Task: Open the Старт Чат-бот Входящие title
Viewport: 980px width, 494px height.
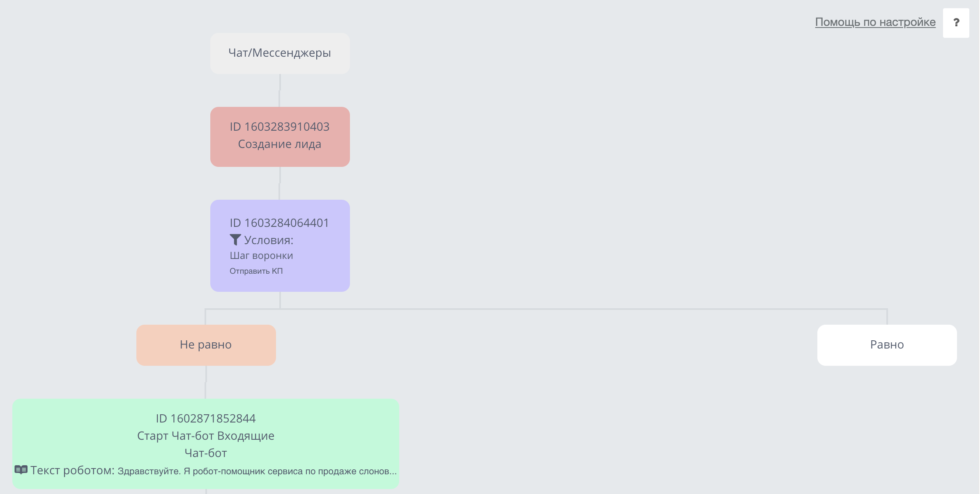Action: click(x=206, y=436)
